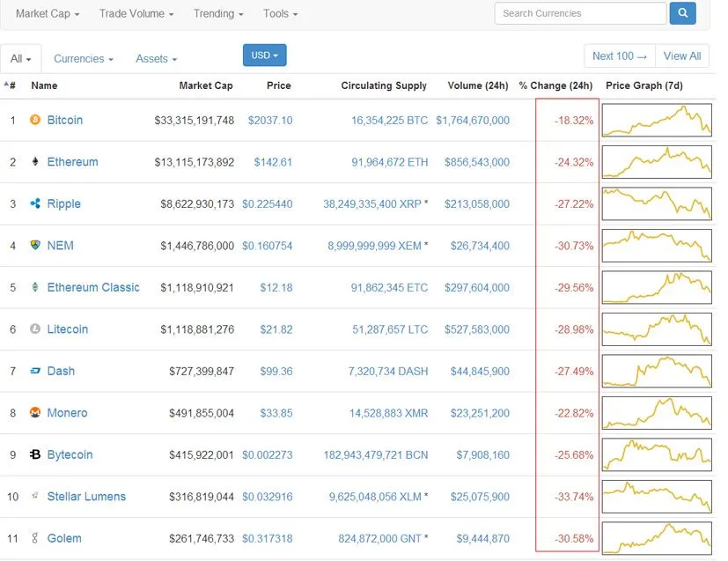Open Dash 7d price graph
The height and width of the screenshot is (561, 728).
point(657,371)
